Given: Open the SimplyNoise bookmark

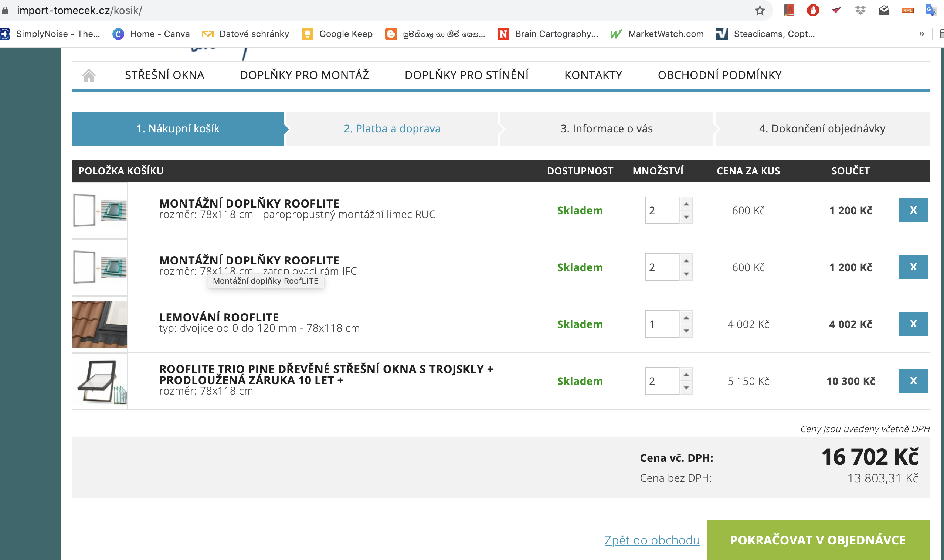Looking at the screenshot, I should click(50, 34).
